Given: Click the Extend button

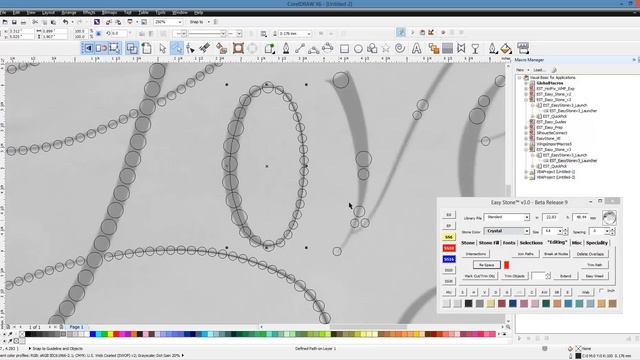Looking at the screenshot, I should pyautogui.click(x=566, y=276).
